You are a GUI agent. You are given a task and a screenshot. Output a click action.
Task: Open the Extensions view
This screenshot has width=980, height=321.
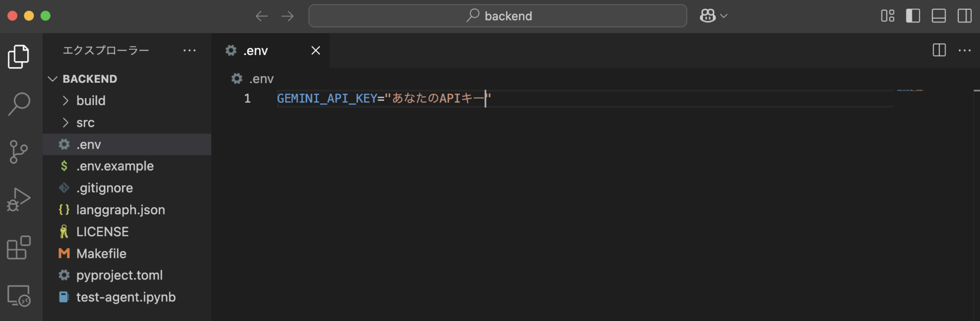[x=18, y=248]
